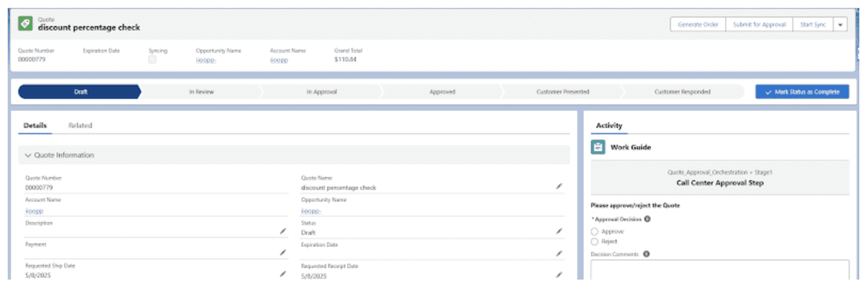Image resolution: width=868 pixels, height=286 pixels.
Task: Toggle the Syncing checkbox
Action: point(152,60)
